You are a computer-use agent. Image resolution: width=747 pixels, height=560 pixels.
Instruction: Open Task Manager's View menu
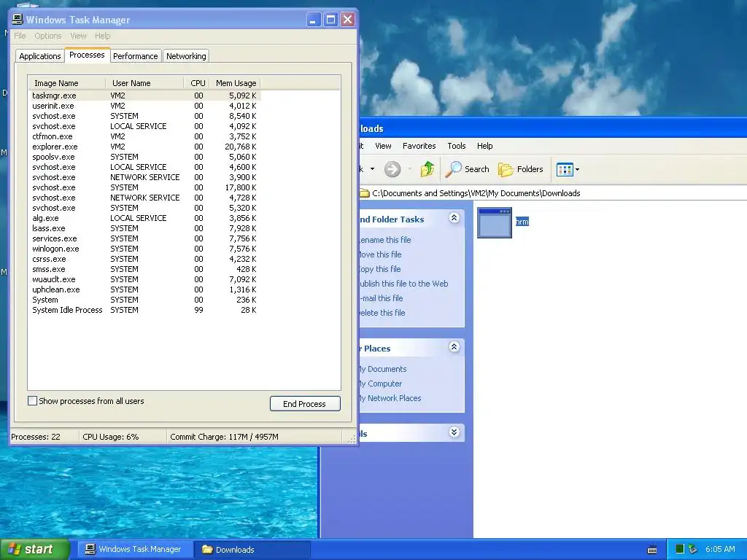tap(78, 36)
